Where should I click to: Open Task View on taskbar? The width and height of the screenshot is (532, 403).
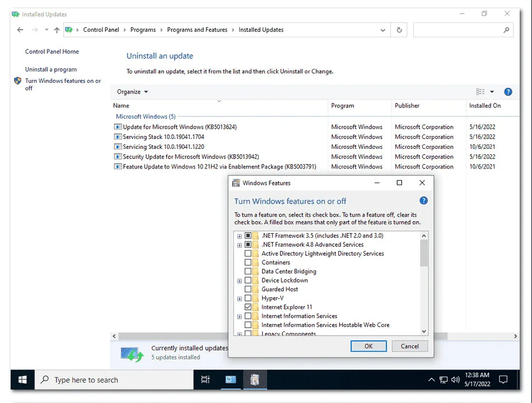coord(206,379)
